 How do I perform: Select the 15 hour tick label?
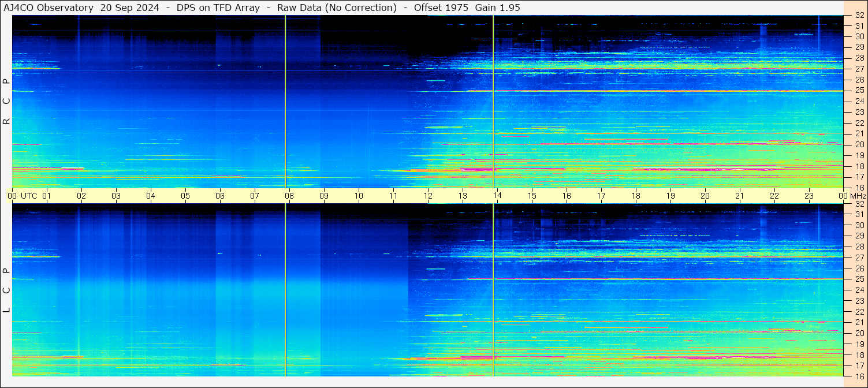(532, 196)
